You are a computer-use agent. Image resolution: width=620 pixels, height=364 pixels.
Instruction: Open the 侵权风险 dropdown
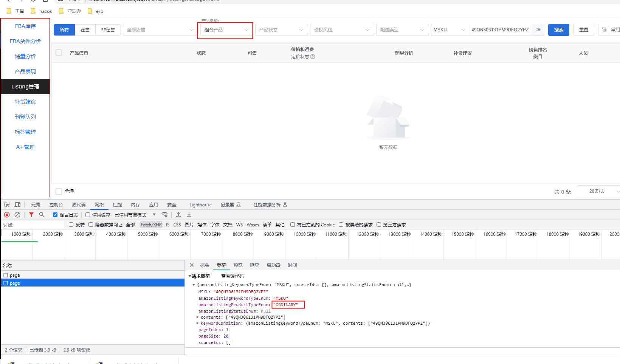pyautogui.click(x=342, y=29)
